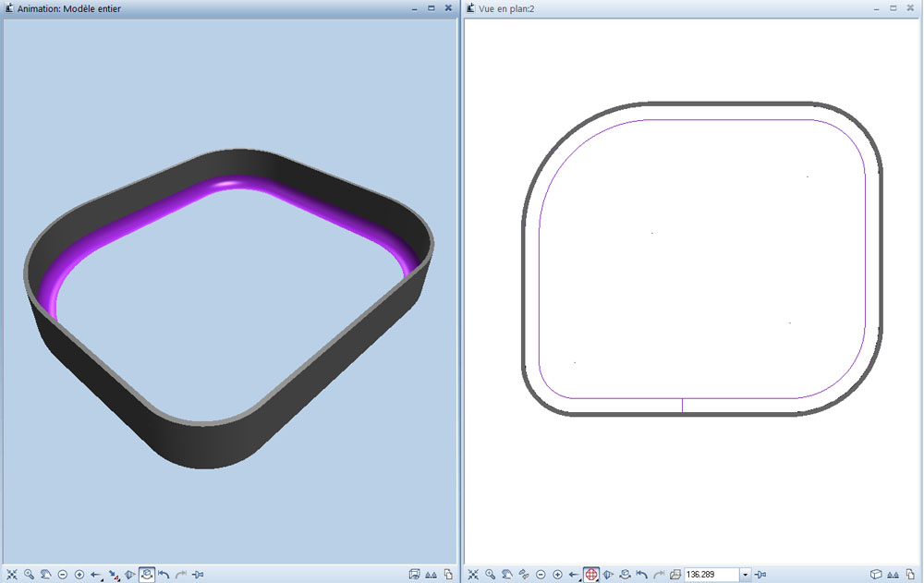924x583 pixels.
Task: Pin the Animation window always on top
Action: pyautogui.click(x=198, y=574)
